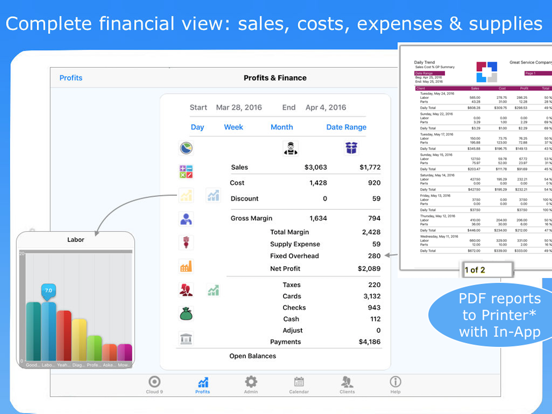Click the Cash row label
Image resolution: width=552 pixels, height=414 pixels.
pyautogui.click(x=291, y=319)
